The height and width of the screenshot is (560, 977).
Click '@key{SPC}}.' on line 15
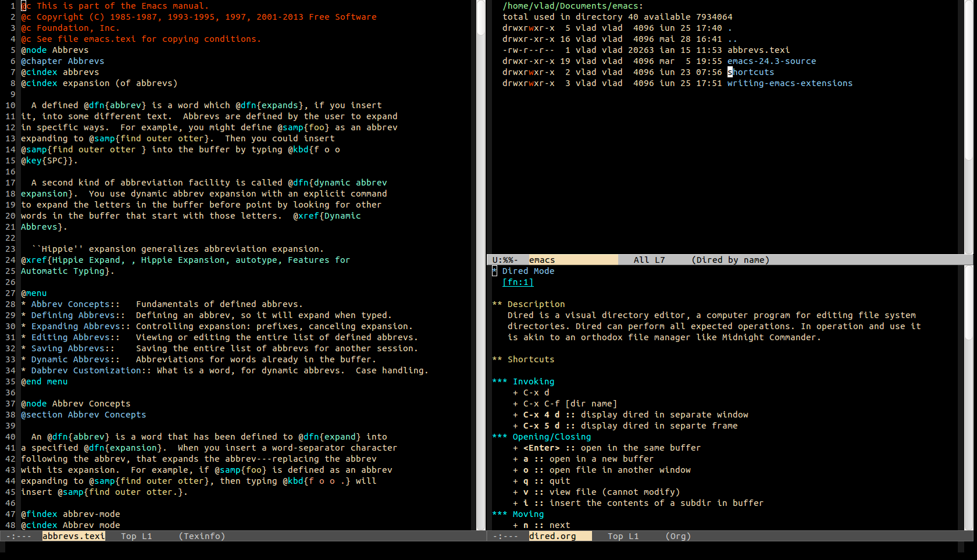pos(49,160)
